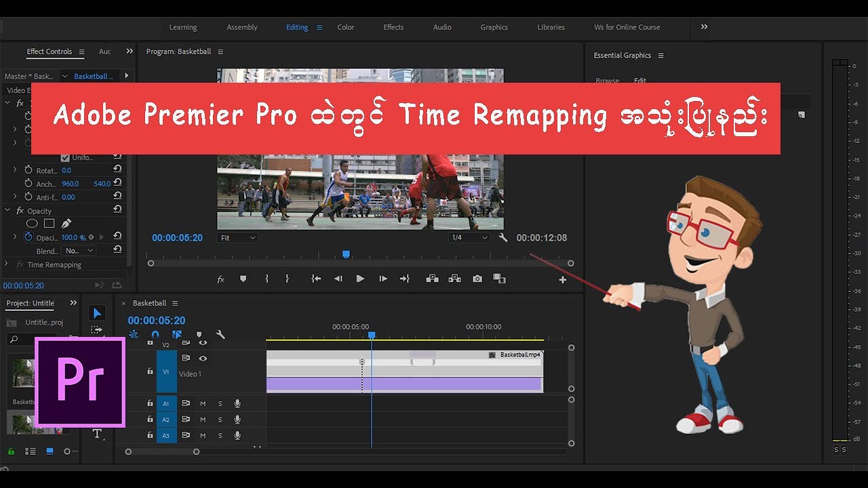This screenshot has height=488, width=868.
Task: Switch to the Graphics workspace
Action: pyautogui.click(x=494, y=27)
